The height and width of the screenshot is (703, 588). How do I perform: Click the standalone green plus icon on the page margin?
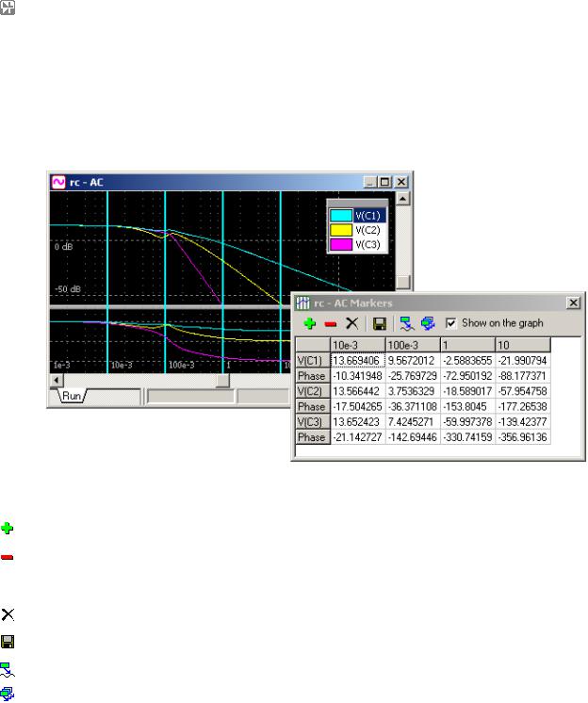coord(8,528)
